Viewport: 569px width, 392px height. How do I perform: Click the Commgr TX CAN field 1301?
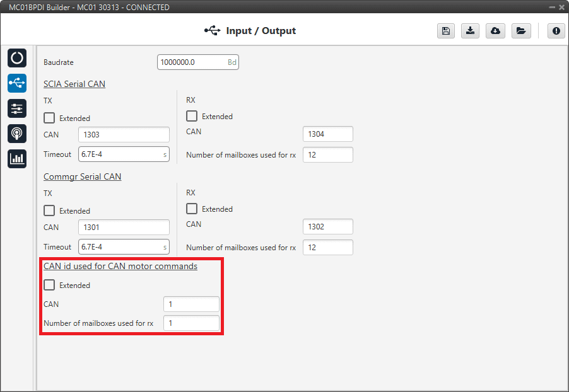(x=124, y=228)
